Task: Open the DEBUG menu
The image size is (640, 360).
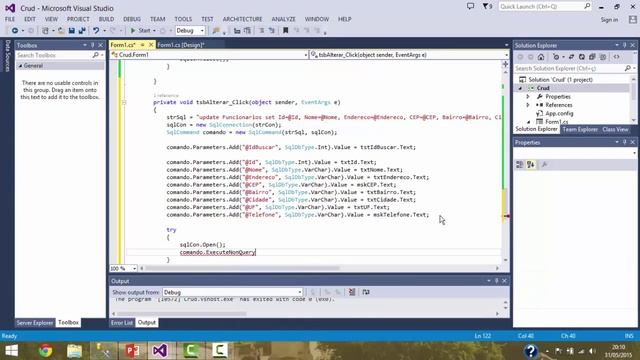Action: point(132,19)
